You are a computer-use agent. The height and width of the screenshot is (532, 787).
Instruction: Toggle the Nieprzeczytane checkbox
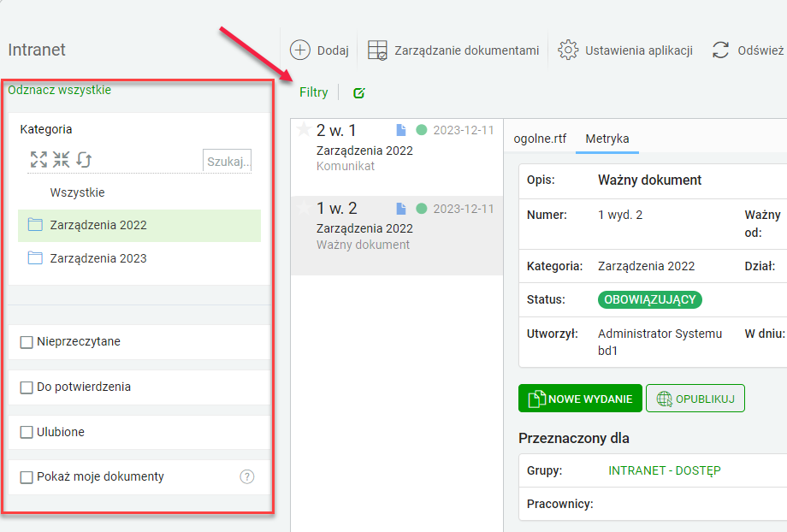coord(27,342)
